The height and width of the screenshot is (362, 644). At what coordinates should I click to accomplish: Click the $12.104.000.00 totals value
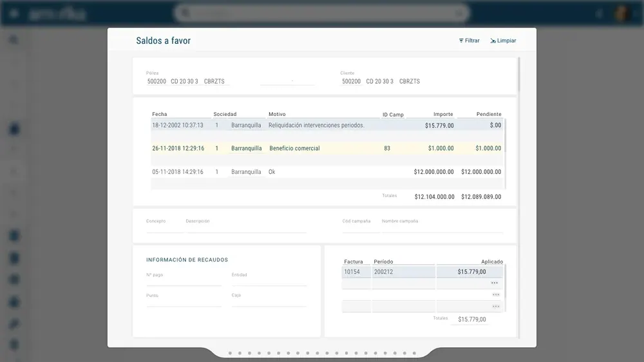click(x=434, y=197)
